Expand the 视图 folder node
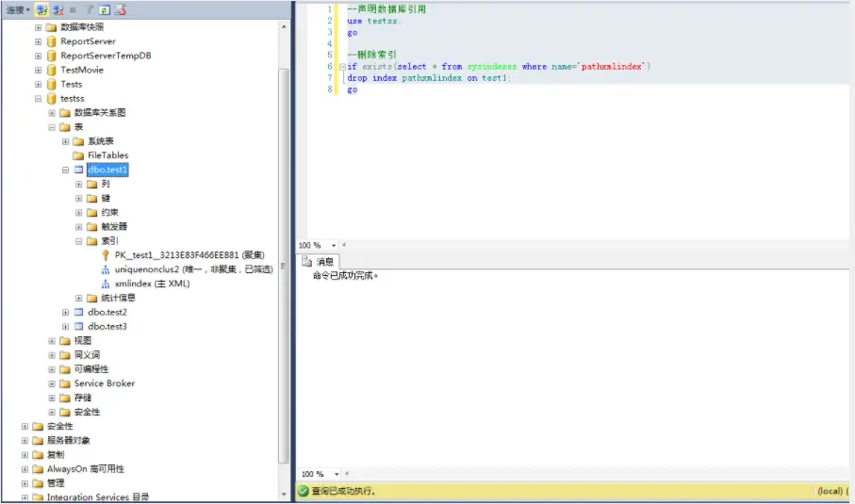 point(52,340)
